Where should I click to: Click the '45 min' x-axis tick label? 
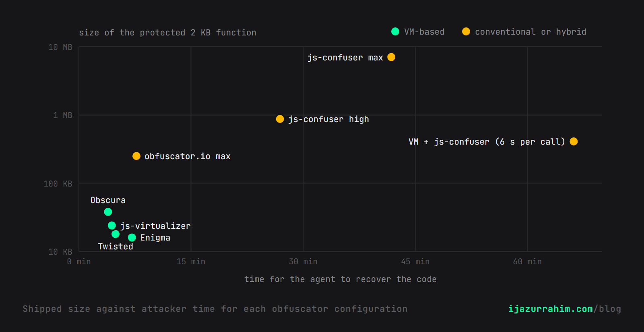point(415,261)
